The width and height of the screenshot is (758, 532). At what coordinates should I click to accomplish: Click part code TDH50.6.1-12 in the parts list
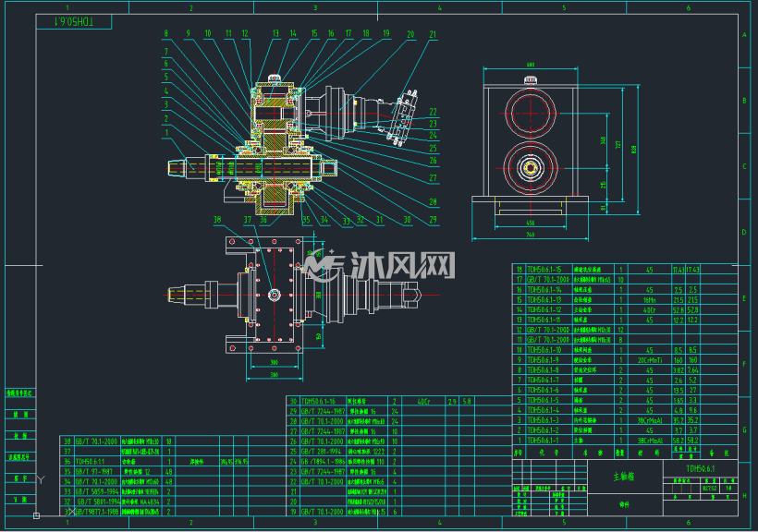(544, 309)
